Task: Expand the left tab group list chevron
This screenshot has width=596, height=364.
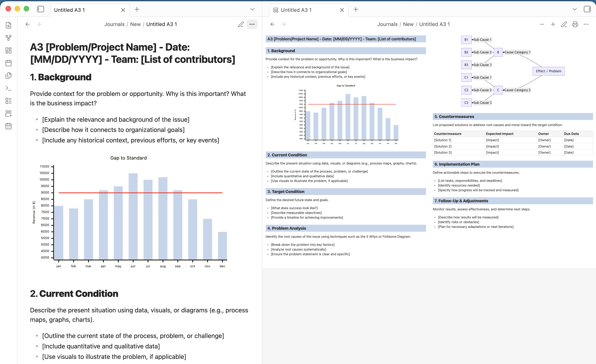Action: click(x=252, y=9)
